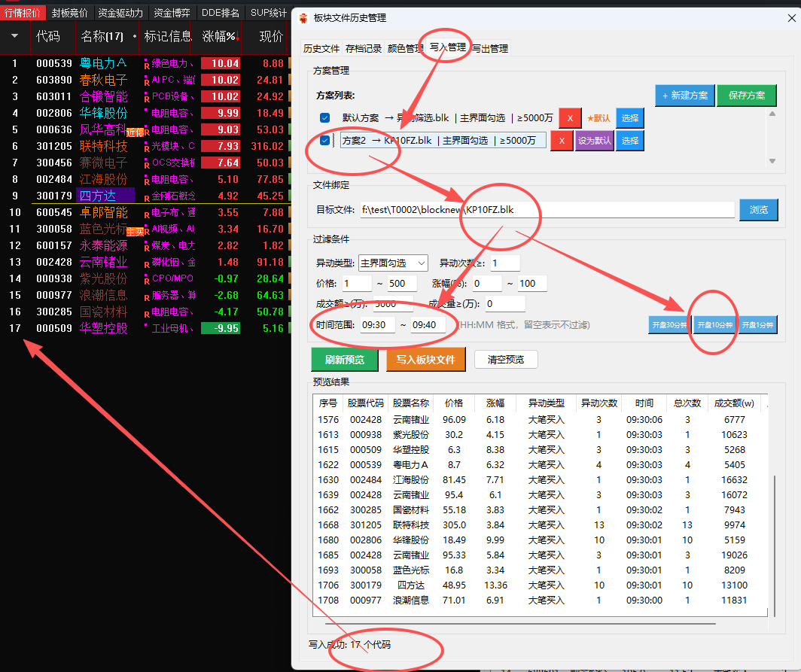
Task: Go to the 颜色管理 tab
Action: (405, 48)
